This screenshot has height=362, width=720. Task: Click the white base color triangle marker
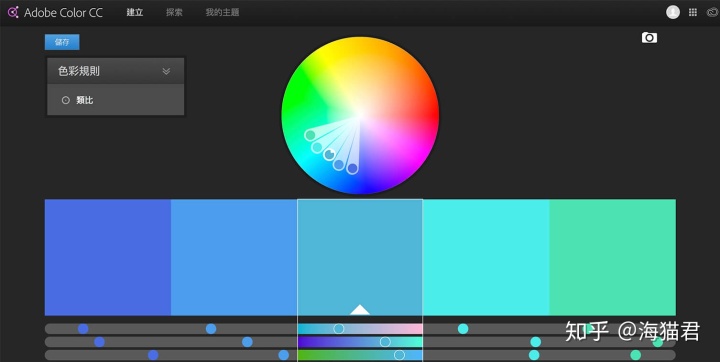pos(360,310)
